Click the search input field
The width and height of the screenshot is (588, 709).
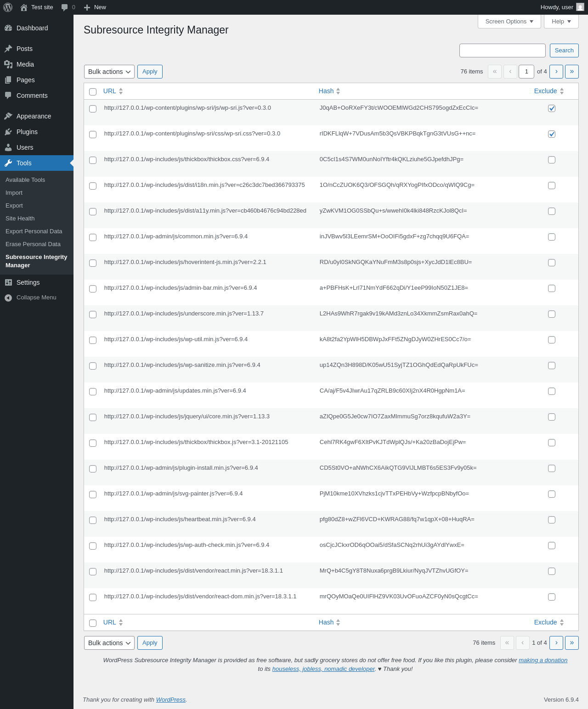tap(503, 51)
